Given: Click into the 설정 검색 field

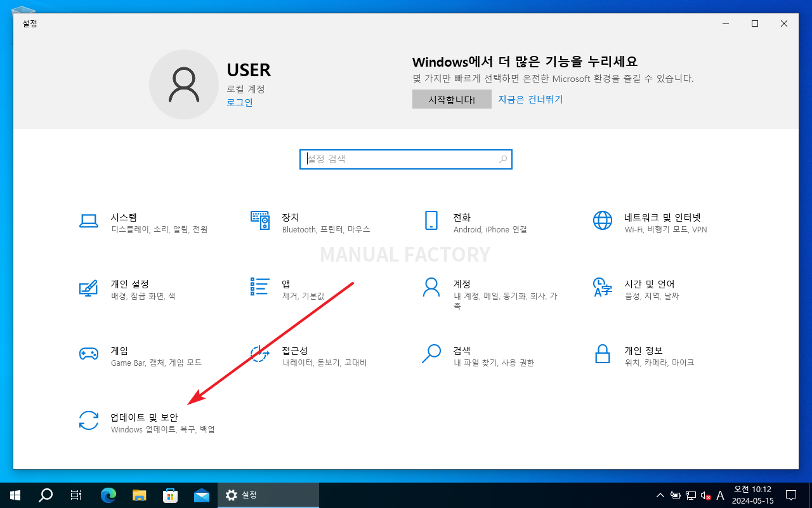Looking at the screenshot, I should pyautogui.click(x=405, y=159).
